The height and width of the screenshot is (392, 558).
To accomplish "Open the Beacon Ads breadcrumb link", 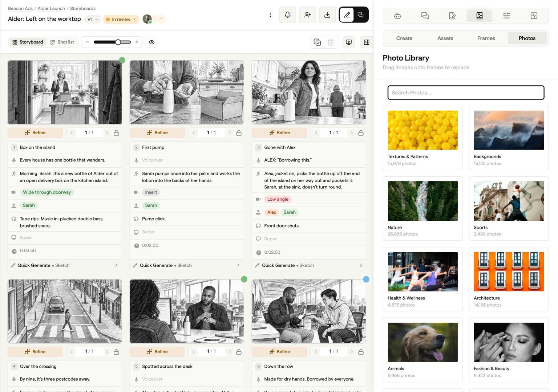I will (20, 8).
